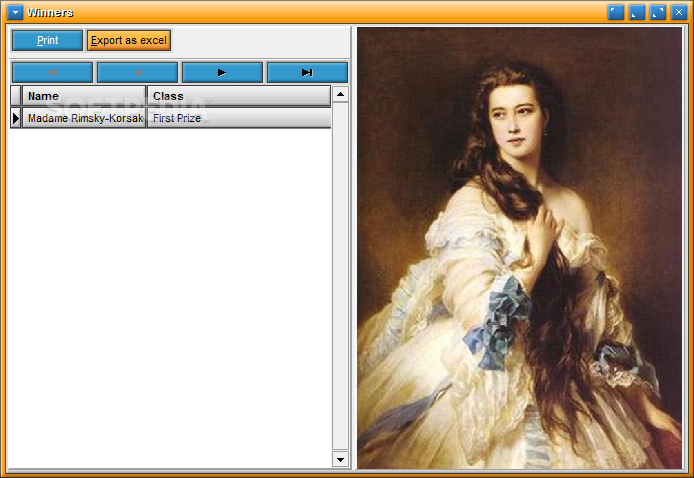Go to the next record
Screen dimensions: 694x478
pyautogui.click(x=222, y=73)
